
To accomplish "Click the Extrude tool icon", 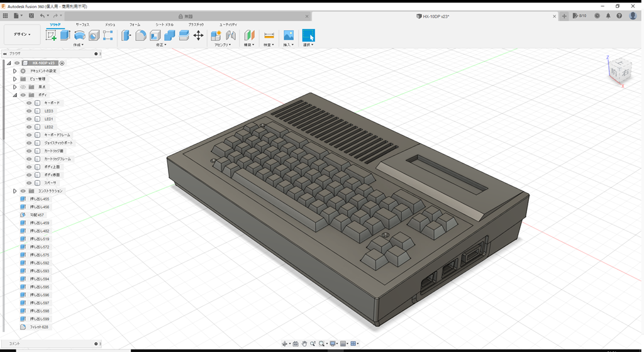I will [x=65, y=36].
